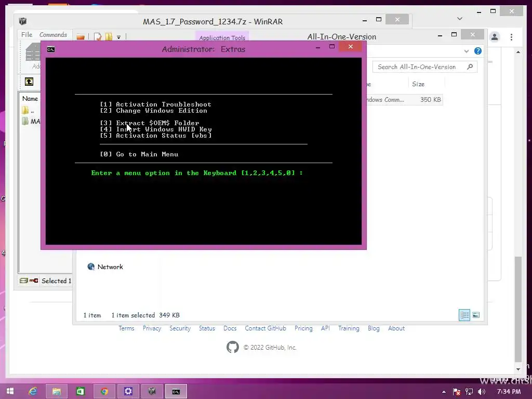Open the command prompt system menu icon
532x399 pixels.
(51, 49)
